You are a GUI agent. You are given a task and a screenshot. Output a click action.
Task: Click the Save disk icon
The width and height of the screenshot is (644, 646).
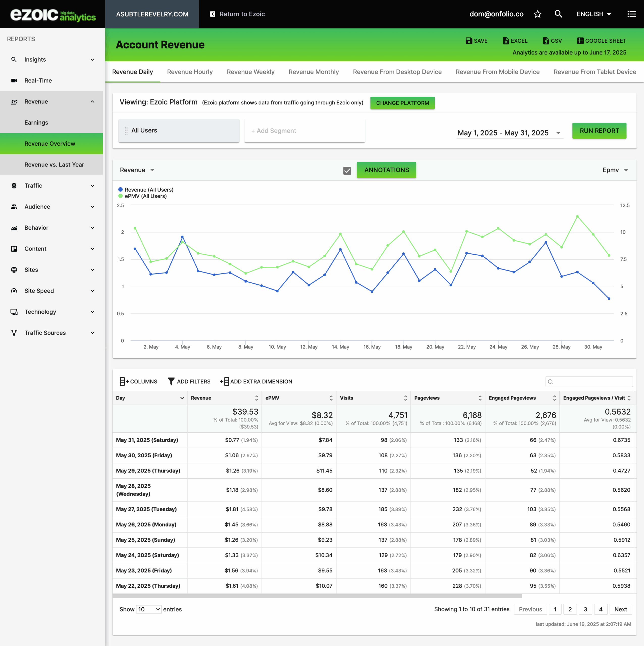coord(469,41)
